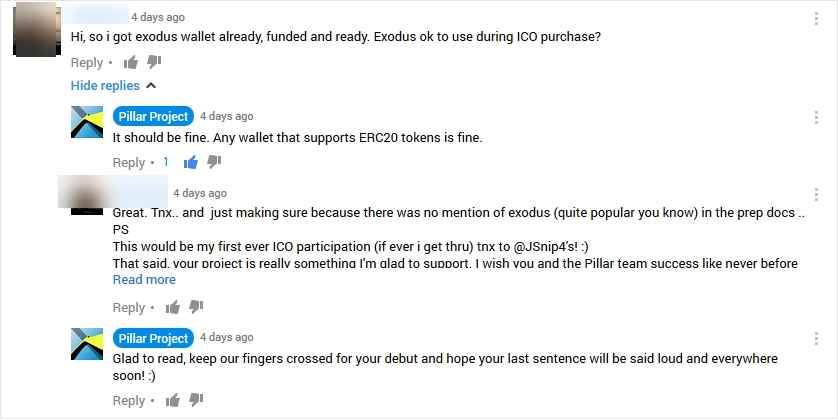
Task: Expand comment with Read more
Action: (x=144, y=280)
